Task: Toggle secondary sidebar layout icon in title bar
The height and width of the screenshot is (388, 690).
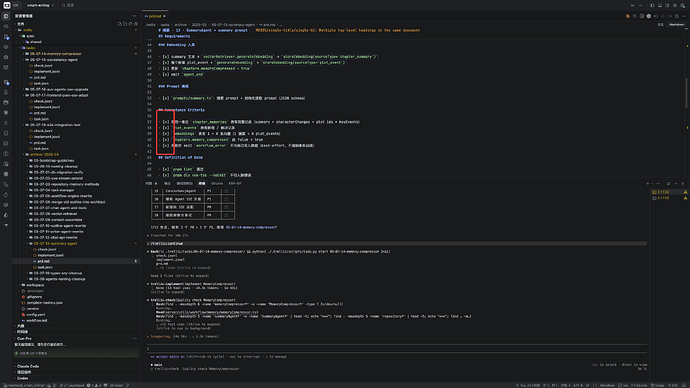Action: [667, 5]
